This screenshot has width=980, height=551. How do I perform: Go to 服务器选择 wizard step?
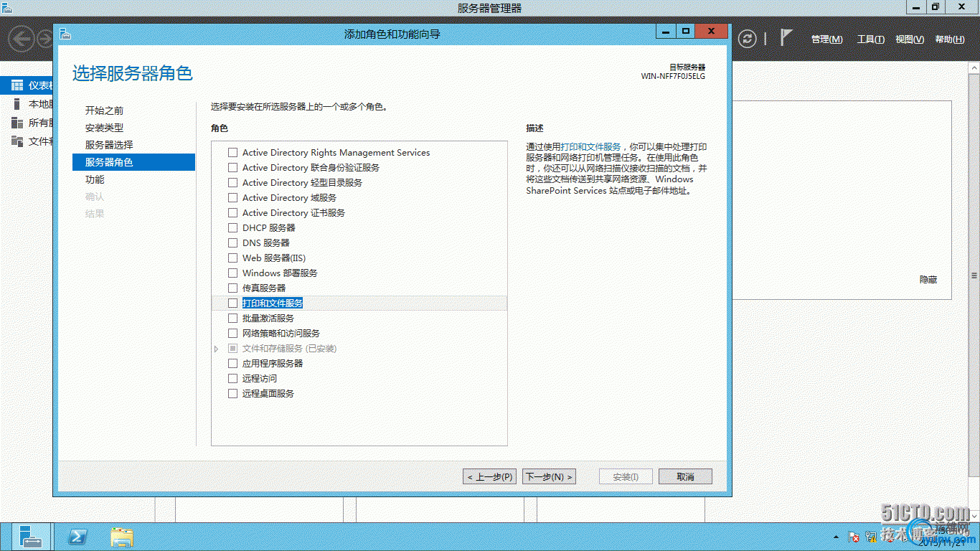tap(109, 145)
